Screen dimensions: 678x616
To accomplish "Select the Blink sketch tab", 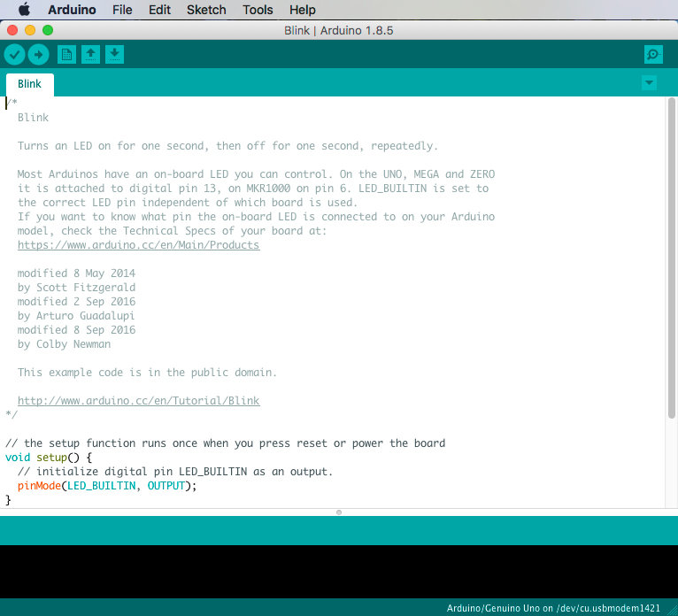I will click(x=30, y=84).
